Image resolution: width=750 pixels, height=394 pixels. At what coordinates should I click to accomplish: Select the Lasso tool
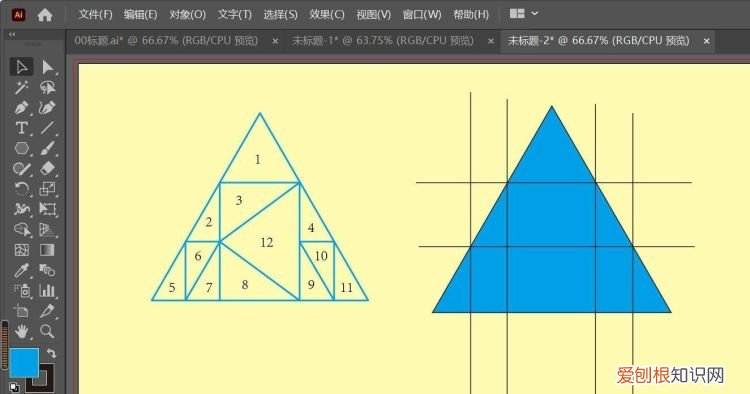(47, 88)
